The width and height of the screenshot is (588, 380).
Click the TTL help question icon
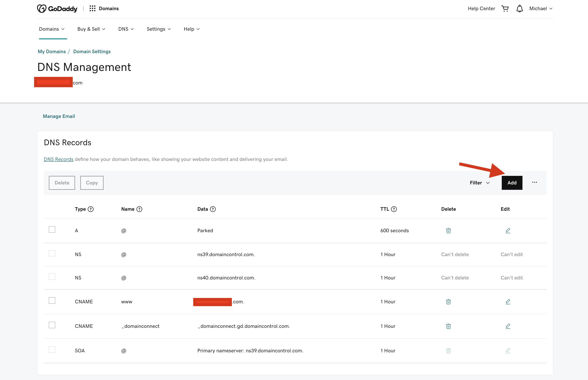click(394, 209)
